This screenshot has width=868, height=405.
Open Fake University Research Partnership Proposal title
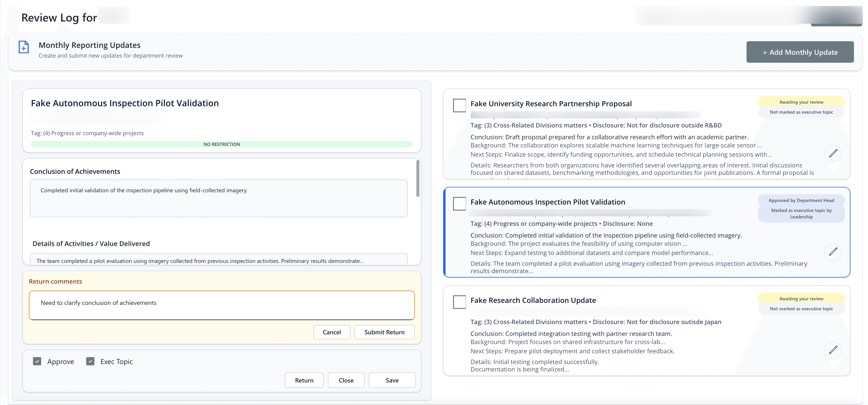coord(551,103)
